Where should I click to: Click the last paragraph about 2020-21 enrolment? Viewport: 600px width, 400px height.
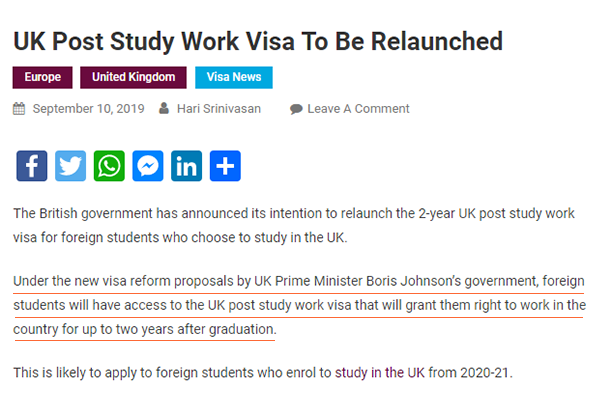[200, 373]
